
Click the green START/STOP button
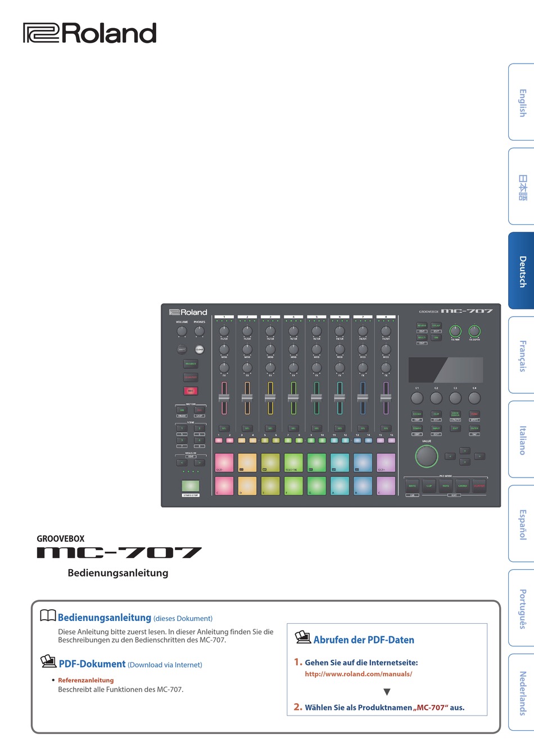click(x=191, y=486)
